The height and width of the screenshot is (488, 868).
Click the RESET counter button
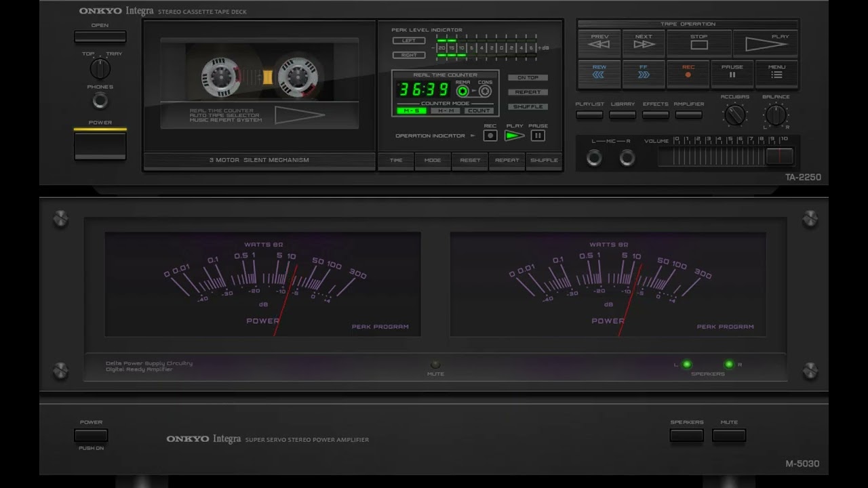470,161
